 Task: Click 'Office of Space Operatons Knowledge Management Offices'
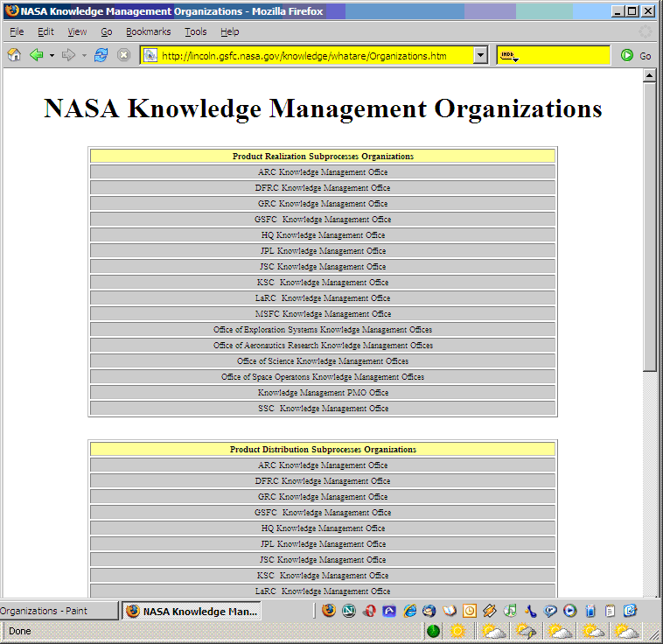pyautogui.click(x=323, y=376)
